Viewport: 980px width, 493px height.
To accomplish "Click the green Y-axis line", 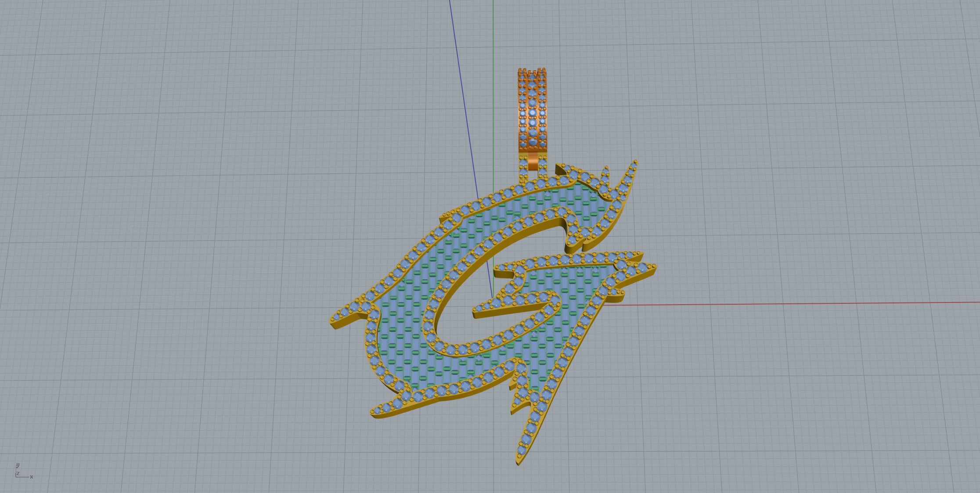I will 493,97.
